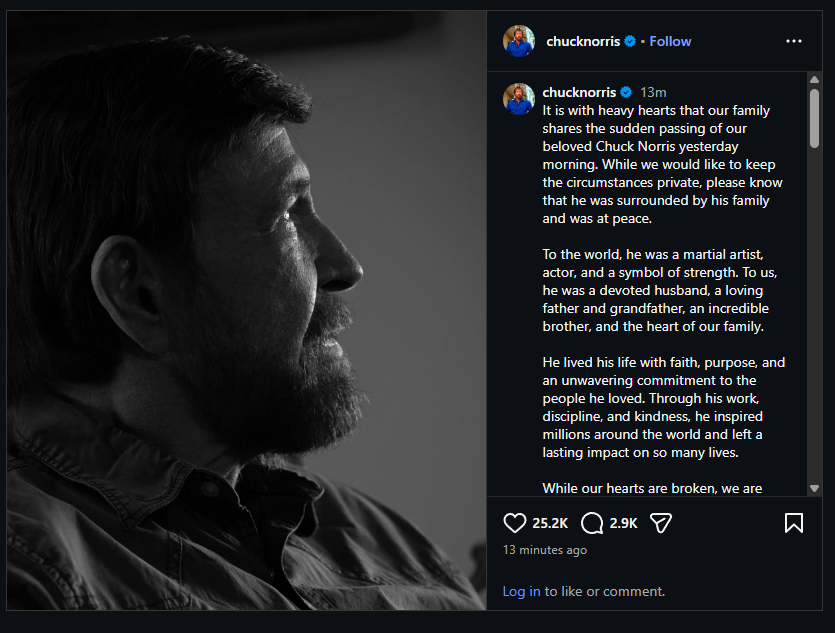
Task: Click the profile avatar in the post header
Action: pos(519,41)
